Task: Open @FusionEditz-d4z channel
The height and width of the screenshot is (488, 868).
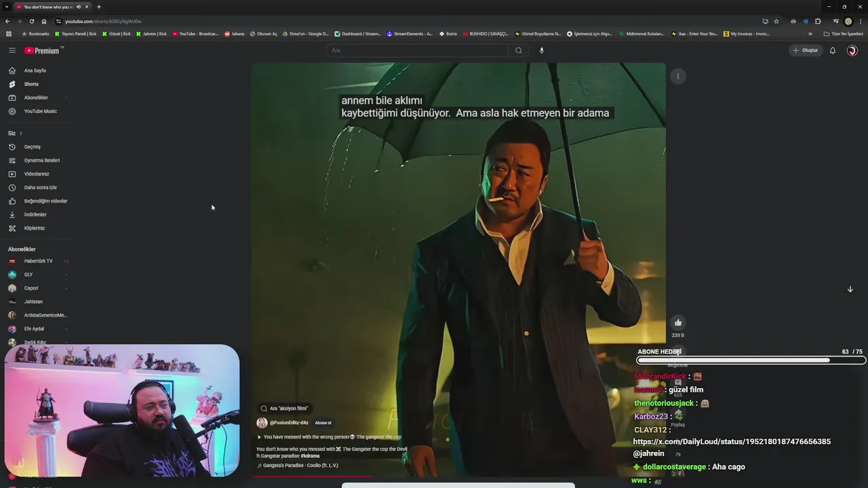Action: tap(289, 423)
